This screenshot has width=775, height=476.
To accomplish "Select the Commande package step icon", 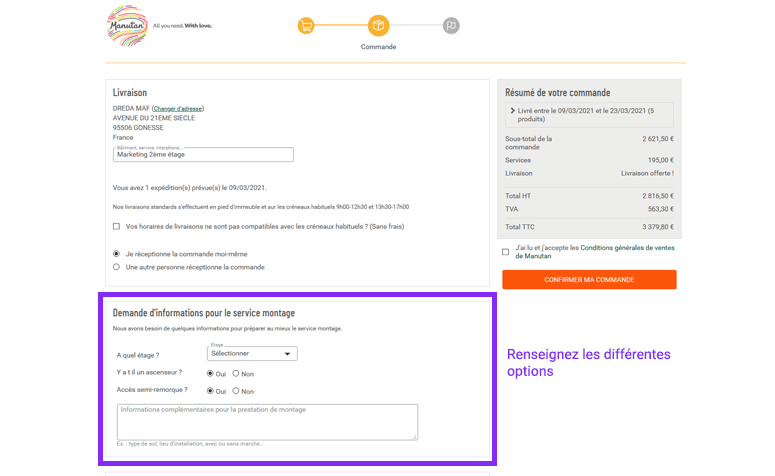I will pyautogui.click(x=378, y=25).
